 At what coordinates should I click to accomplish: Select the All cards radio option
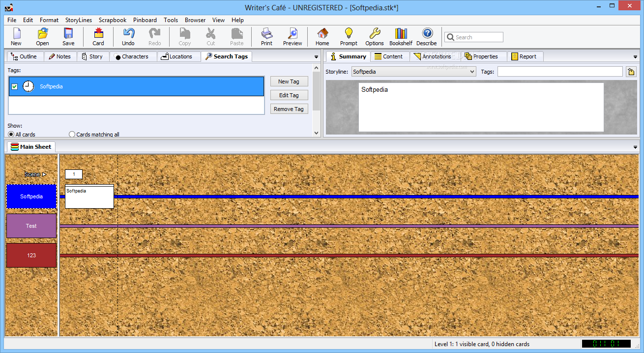(x=22, y=134)
